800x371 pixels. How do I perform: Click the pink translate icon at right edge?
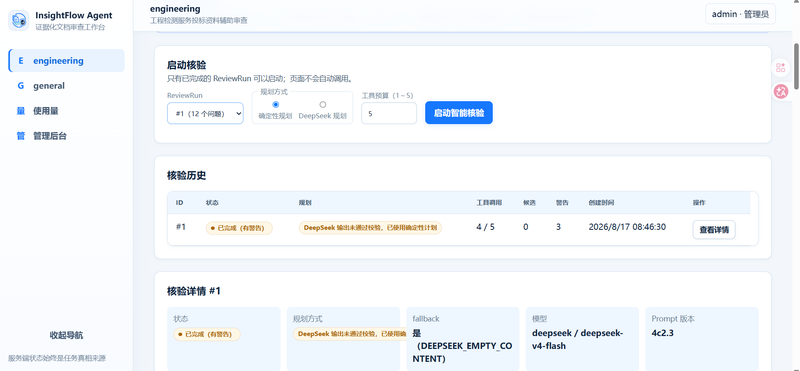coord(781,91)
